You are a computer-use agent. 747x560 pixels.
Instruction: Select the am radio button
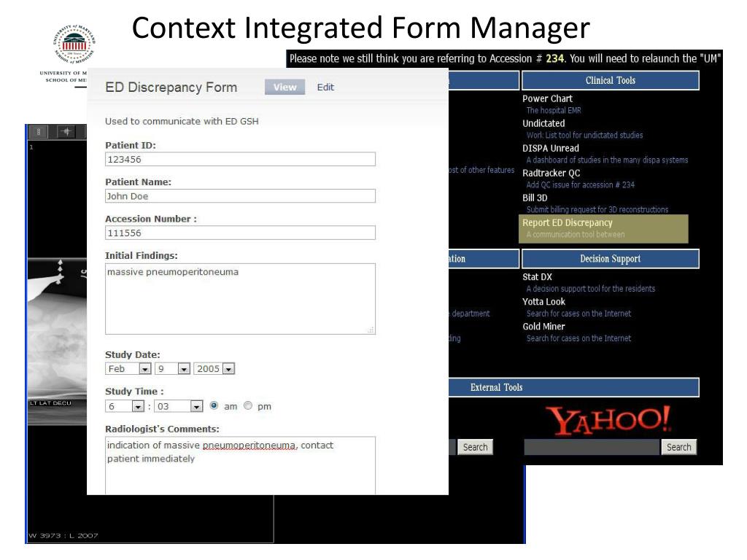click(214, 405)
